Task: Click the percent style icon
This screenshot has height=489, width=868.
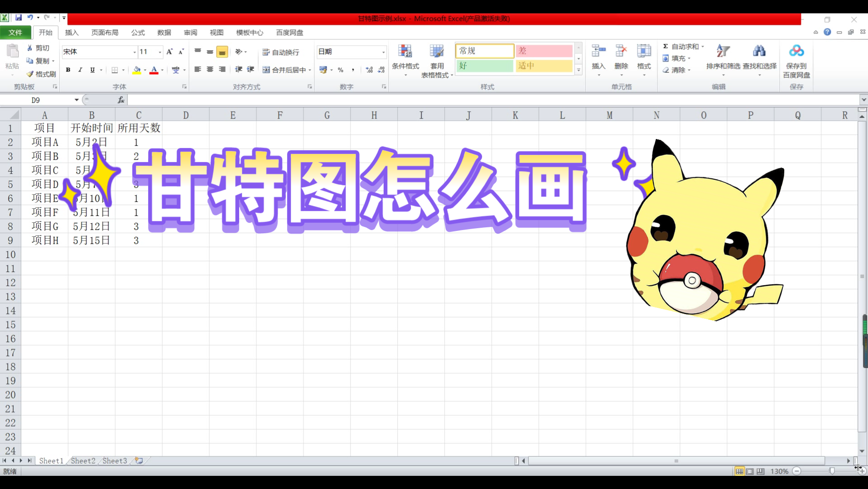Action: click(x=341, y=70)
